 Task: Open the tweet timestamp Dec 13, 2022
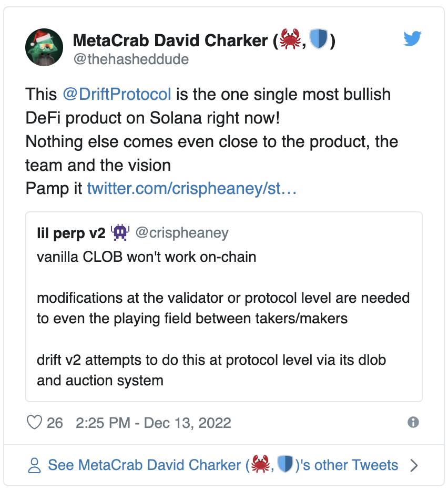pos(154,423)
